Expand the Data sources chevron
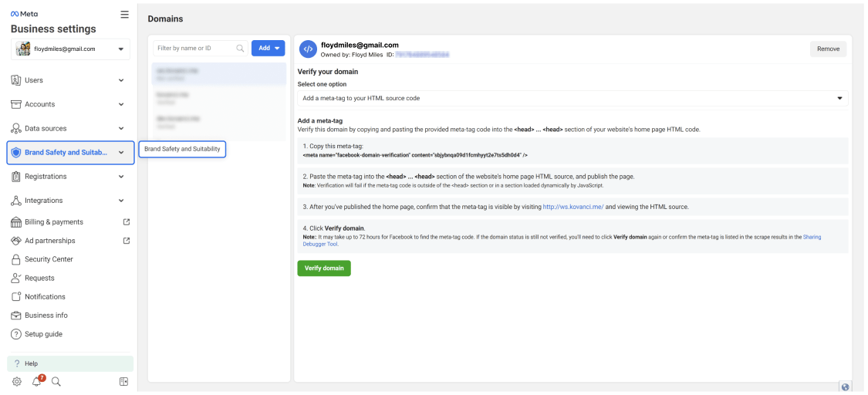The height and width of the screenshot is (395, 868). [x=121, y=128]
